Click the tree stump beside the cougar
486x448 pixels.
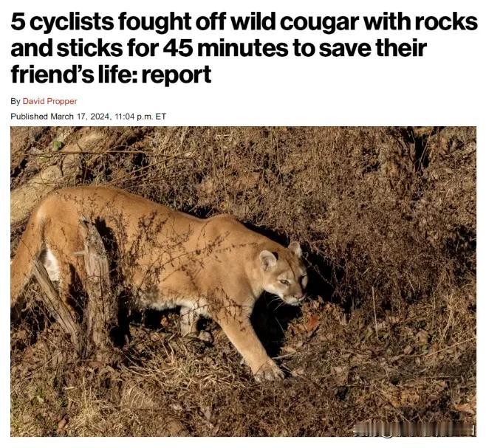tap(95, 280)
